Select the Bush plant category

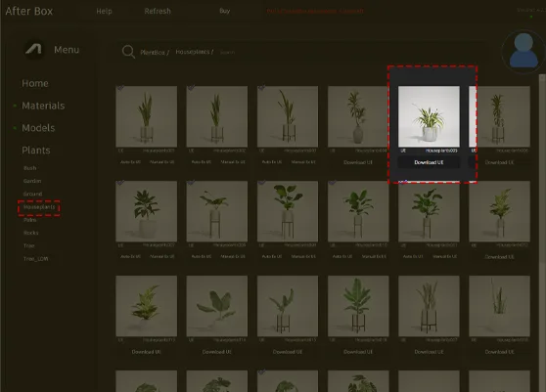[x=30, y=168]
